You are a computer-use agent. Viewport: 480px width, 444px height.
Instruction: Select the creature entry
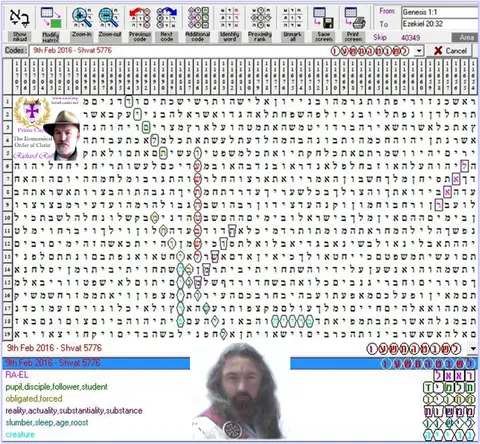[20, 434]
